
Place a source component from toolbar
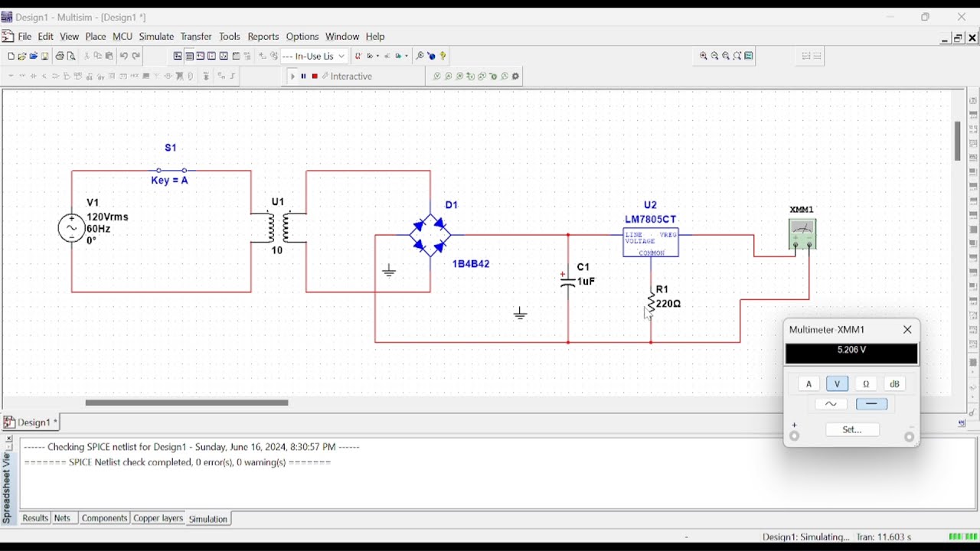pyautogui.click(x=11, y=77)
